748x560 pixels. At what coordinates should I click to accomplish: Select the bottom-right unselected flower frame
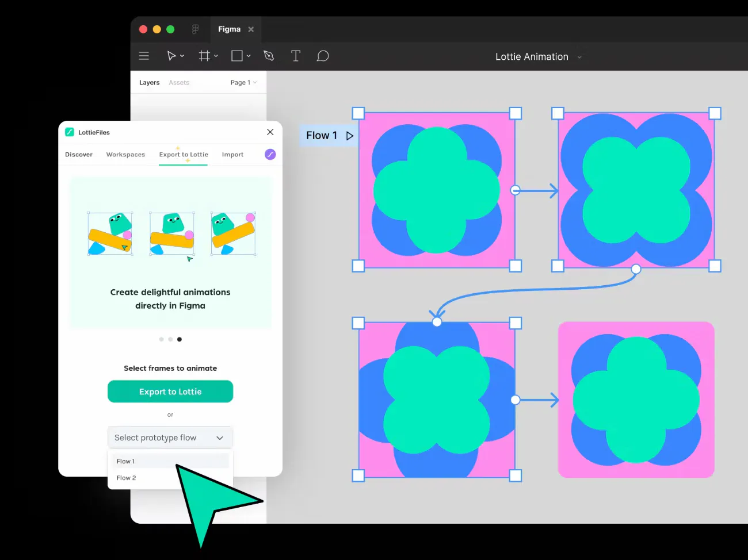(636, 400)
